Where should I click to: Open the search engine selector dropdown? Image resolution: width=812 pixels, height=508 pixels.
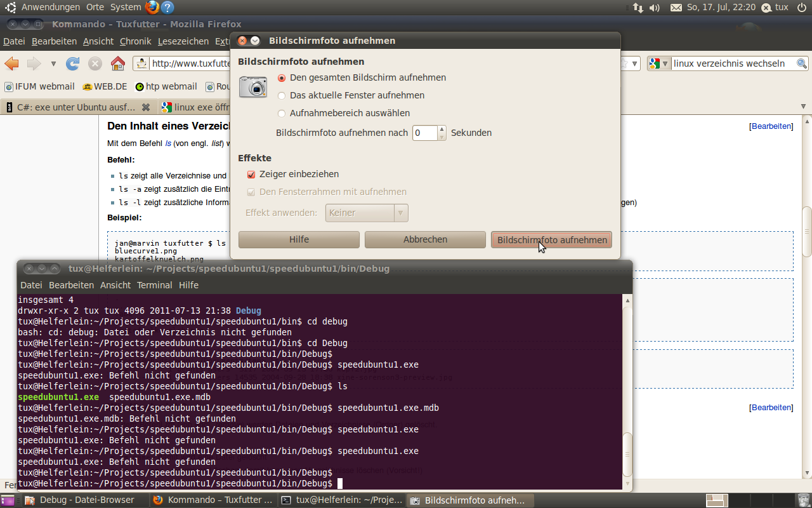[660, 63]
